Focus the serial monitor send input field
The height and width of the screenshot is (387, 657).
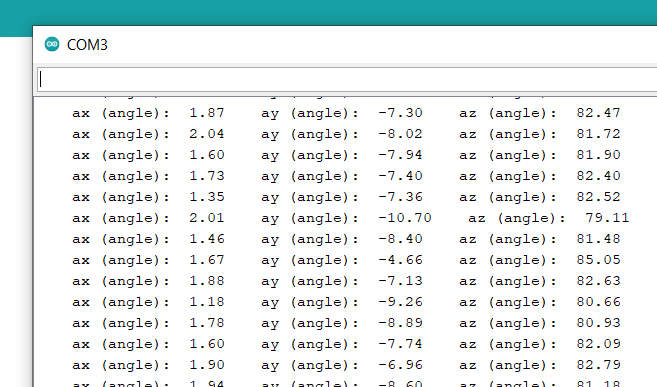tap(347, 79)
